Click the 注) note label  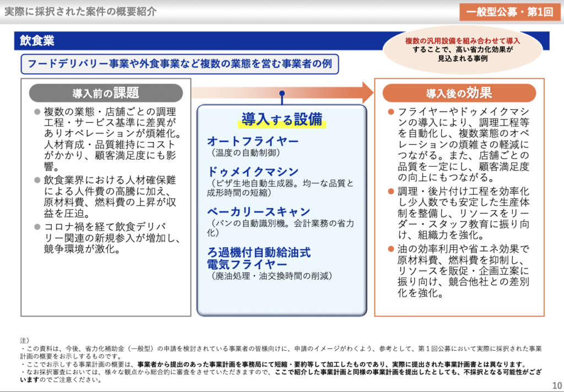click(x=24, y=340)
